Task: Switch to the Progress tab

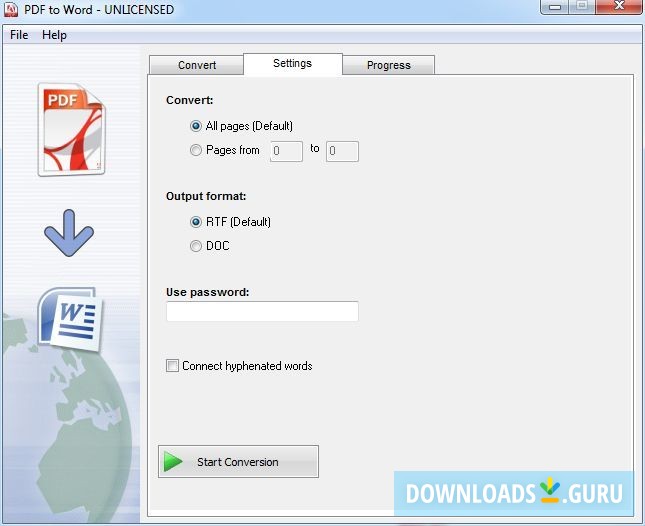Action: click(388, 65)
